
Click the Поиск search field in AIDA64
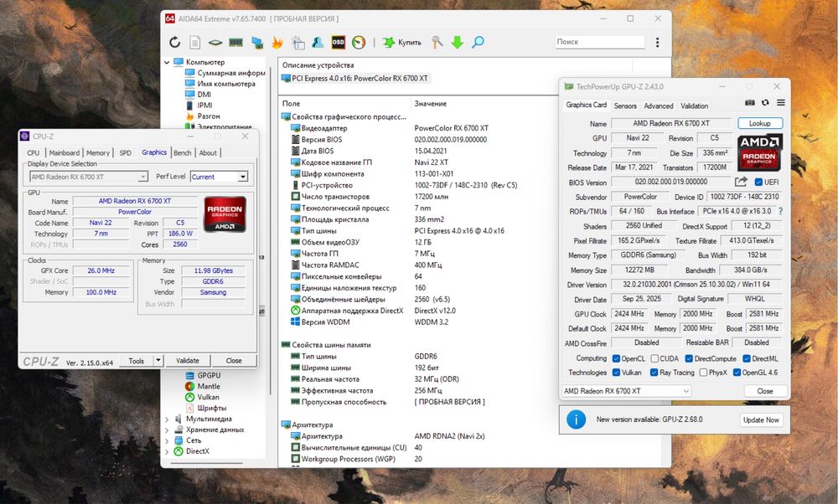599,42
